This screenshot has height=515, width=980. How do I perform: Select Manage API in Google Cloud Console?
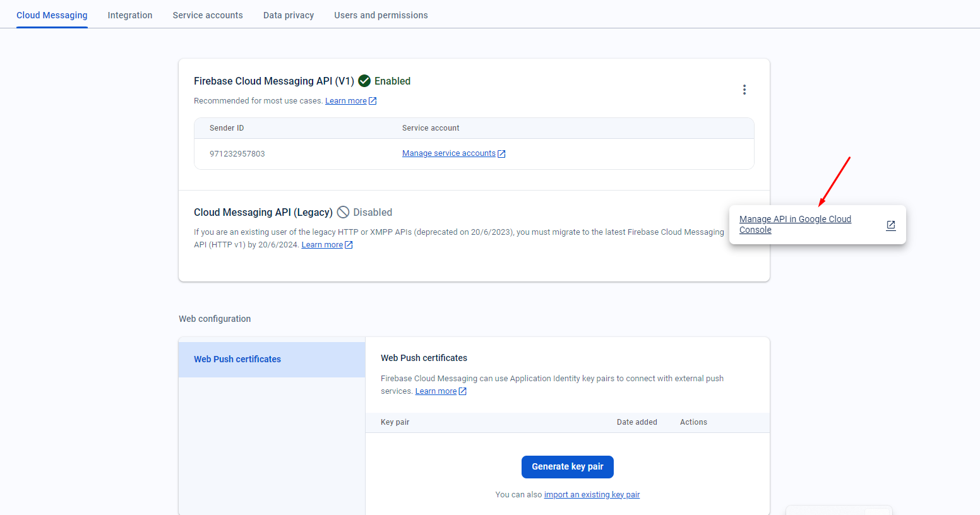795,224
